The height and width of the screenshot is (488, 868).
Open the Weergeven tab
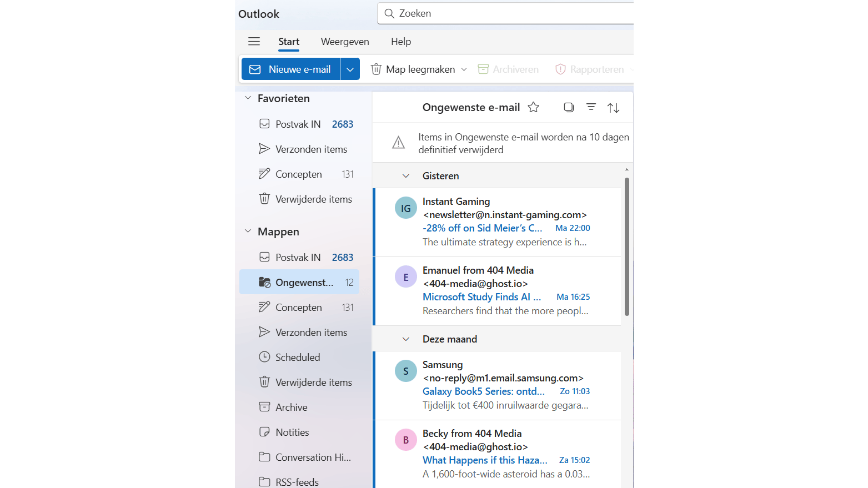[x=345, y=42]
